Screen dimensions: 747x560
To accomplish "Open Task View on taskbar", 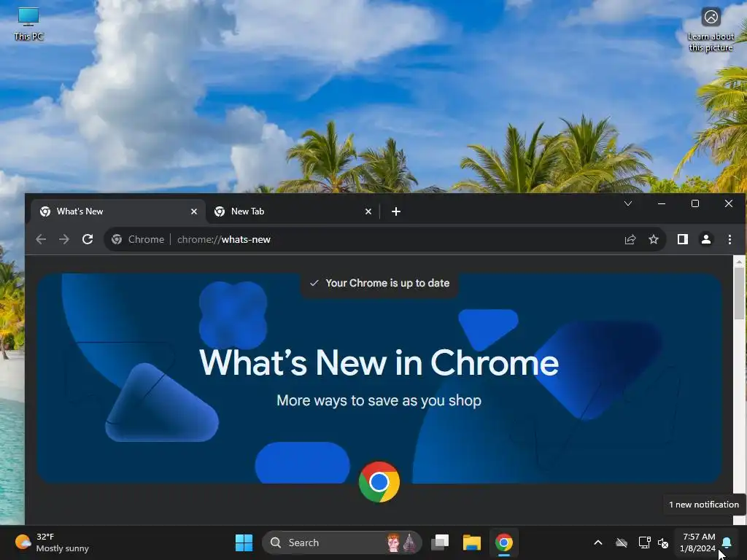I will click(440, 542).
